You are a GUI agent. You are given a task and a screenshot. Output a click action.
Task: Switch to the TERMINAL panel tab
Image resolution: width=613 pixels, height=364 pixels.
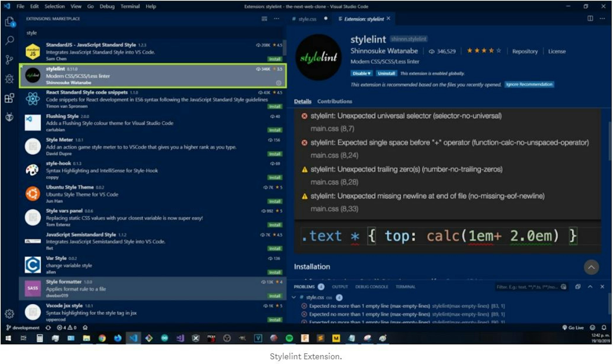tap(405, 286)
